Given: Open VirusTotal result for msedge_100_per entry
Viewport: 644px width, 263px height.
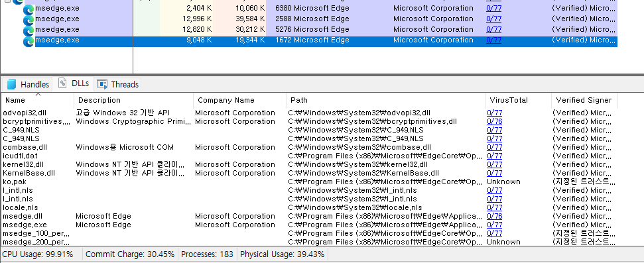Looking at the screenshot, I should click(495, 233).
